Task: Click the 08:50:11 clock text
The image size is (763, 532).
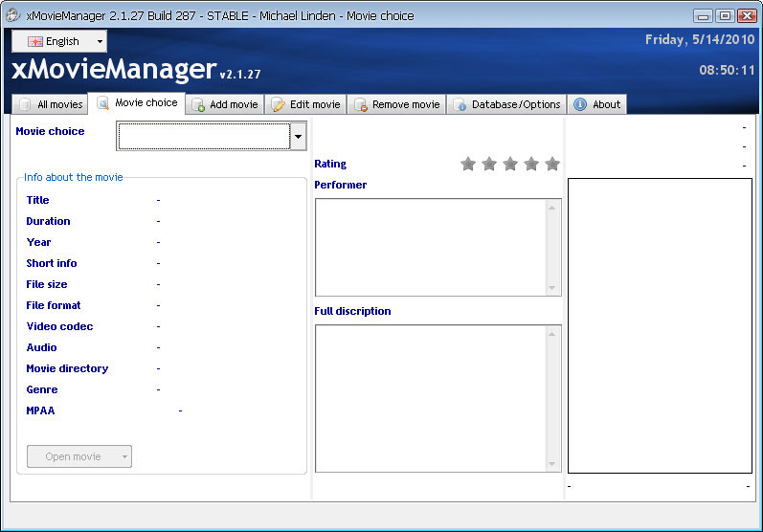Action: [727, 70]
